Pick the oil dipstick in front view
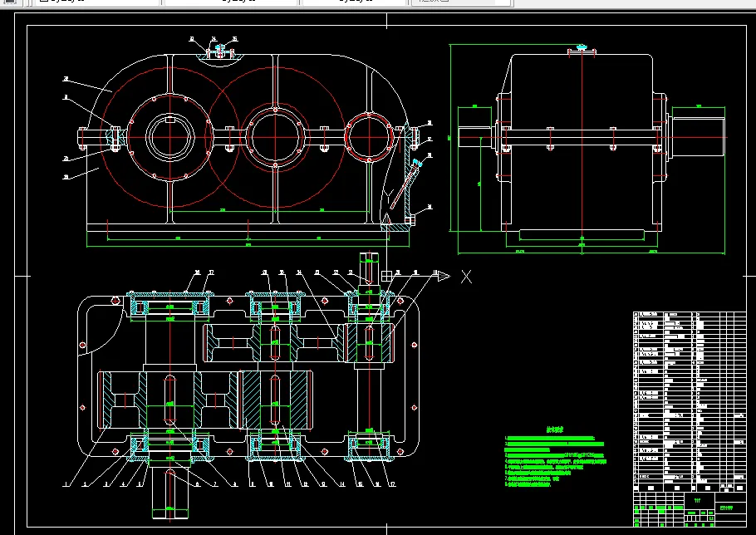The height and width of the screenshot is (535, 756). tap(405, 185)
